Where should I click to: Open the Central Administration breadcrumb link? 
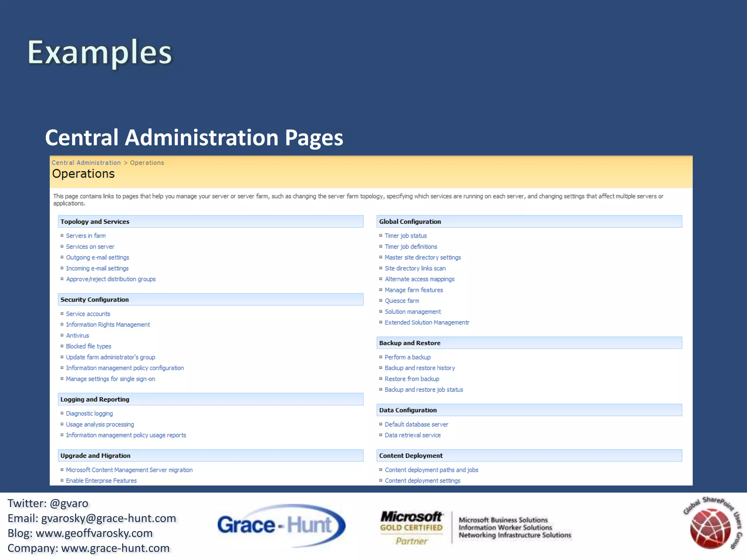coord(86,163)
